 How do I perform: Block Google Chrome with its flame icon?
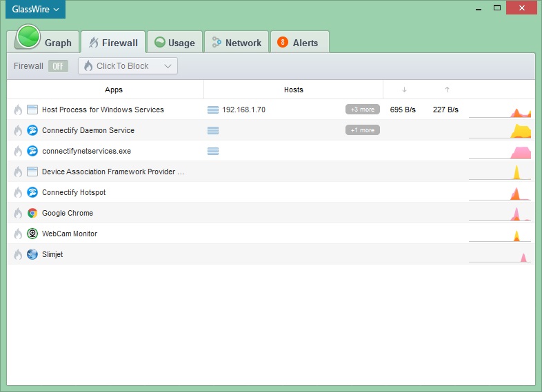18,213
